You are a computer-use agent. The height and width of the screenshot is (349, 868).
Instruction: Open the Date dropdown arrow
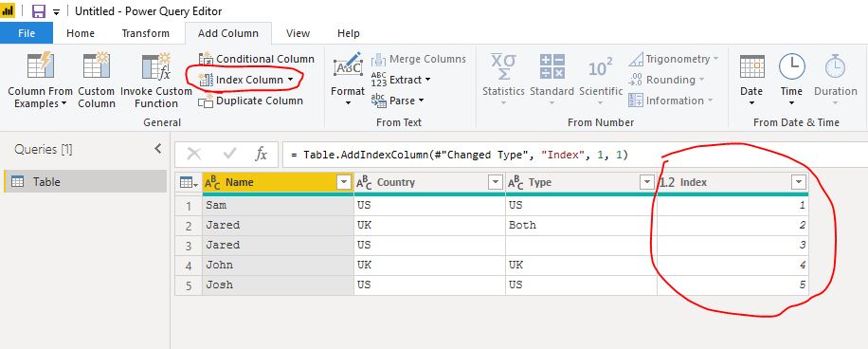751,103
